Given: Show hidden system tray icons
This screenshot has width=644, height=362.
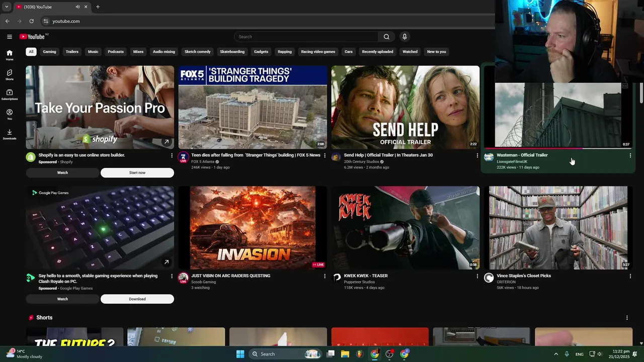Looking at the screenshot, I should [556, 354].
